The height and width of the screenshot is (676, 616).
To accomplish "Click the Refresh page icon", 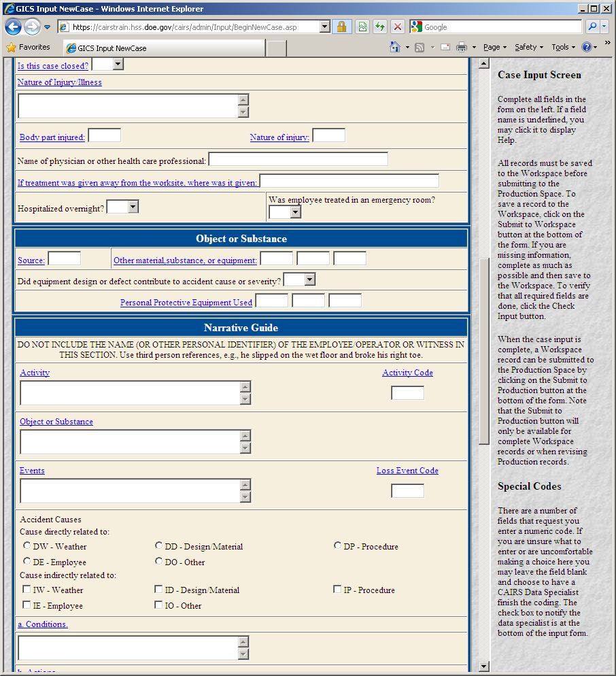I will click(380, 27).
